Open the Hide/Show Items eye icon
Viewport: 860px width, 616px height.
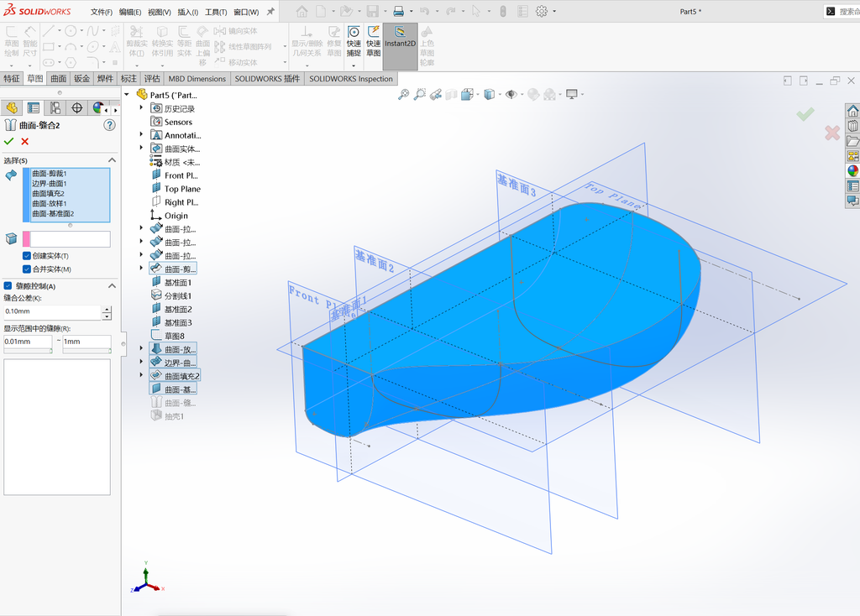pyautogui.click(x=511, y=94)
